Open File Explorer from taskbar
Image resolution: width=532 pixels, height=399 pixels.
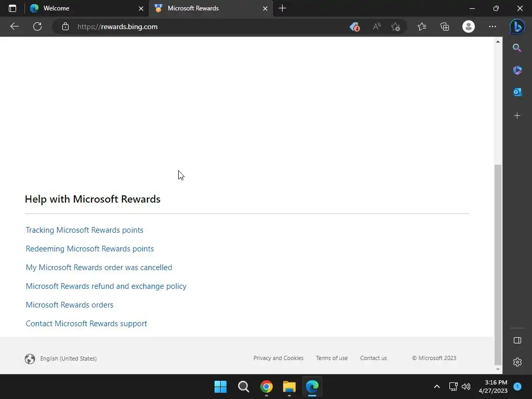click(x=289, y=387)
